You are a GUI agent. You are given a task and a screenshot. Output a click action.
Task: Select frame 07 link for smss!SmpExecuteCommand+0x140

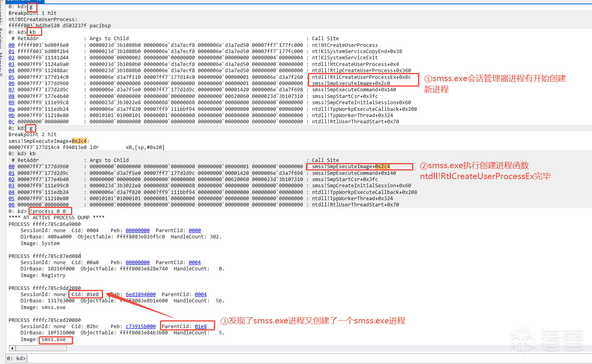12,90
